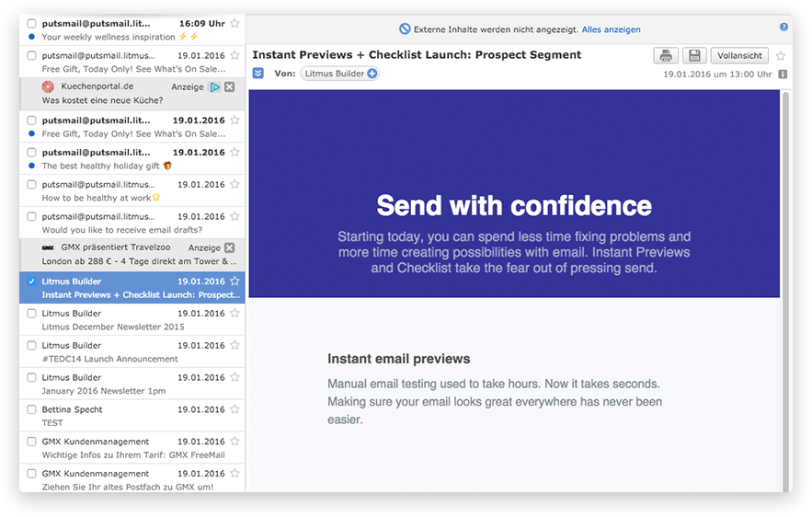Click the 19.01.2016 um 13:00 Uhr timestamp
812x517 pixels.
[717, 75]
